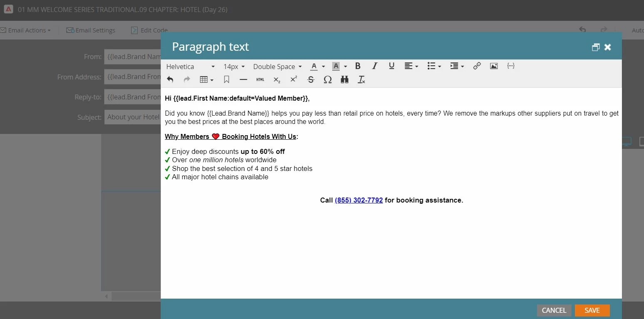Viewport: 644px width, 319px height.
Task: Insert a token with the curly braces icon
Action: 511,66
